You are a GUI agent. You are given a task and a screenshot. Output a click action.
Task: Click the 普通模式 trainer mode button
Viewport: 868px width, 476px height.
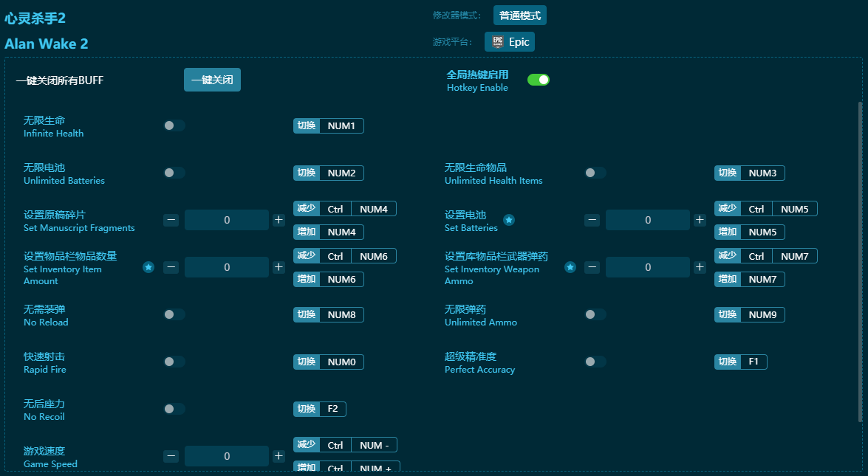519,15
